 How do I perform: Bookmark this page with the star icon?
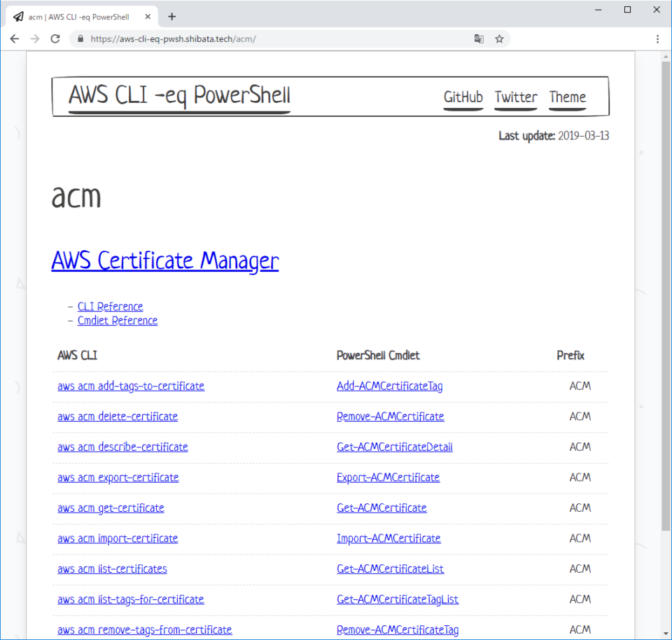(499, 39)
